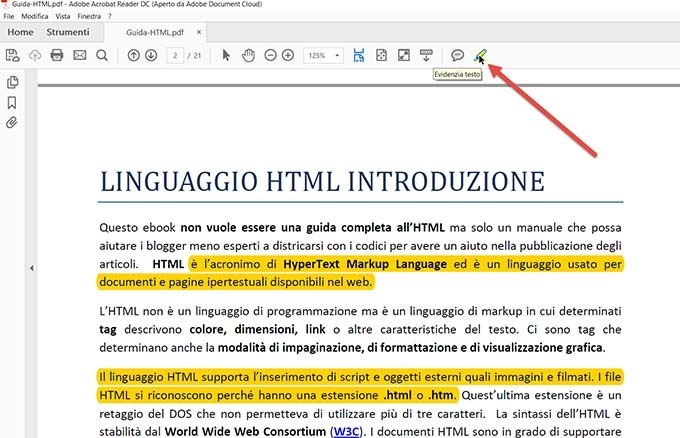Switch to the Strumenti tab
The height and width of the screenshot is (438, 680).
tap(68, 32)
